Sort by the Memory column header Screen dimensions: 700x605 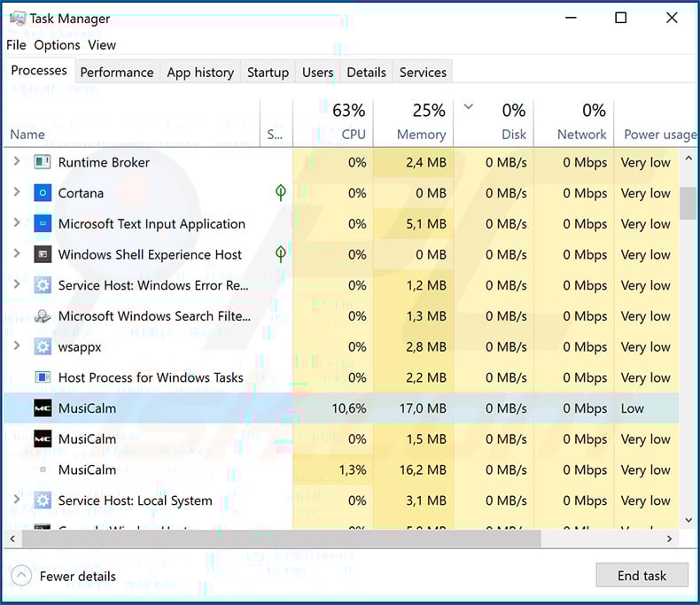tap(414, 124)
